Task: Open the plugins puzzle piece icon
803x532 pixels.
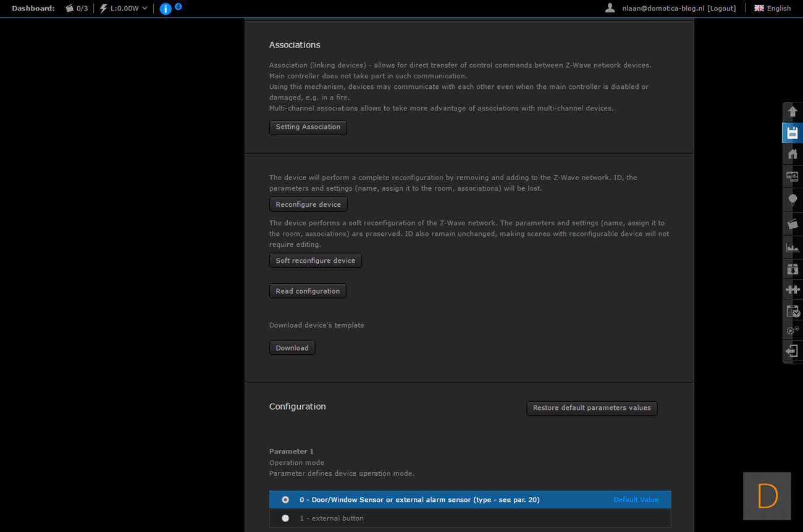Action: [x=792, y=289]
